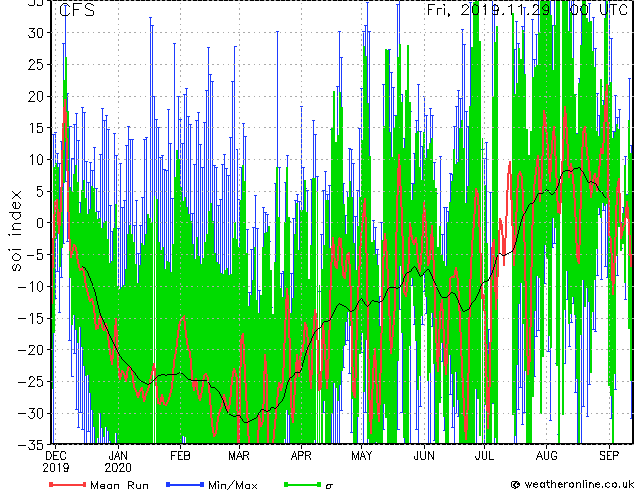Click the JUN month label
This screenshot has height=490, width=634.
click(424, 456)
